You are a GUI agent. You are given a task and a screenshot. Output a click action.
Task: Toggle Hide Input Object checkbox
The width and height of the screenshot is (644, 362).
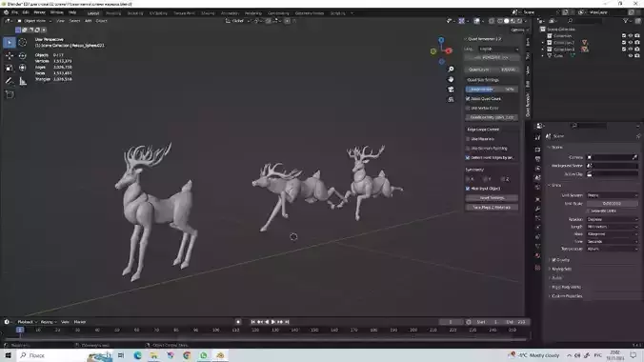click(x=468, y=189)
